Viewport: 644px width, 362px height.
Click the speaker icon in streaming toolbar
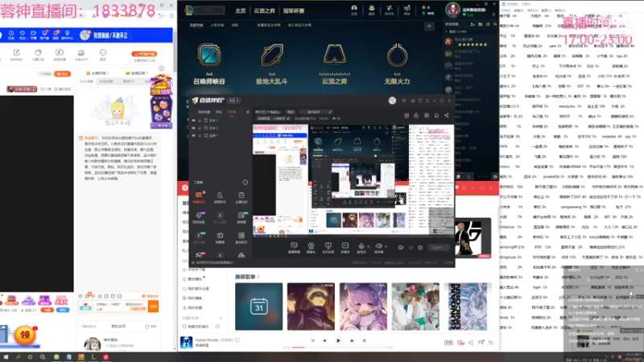[378, 247]
